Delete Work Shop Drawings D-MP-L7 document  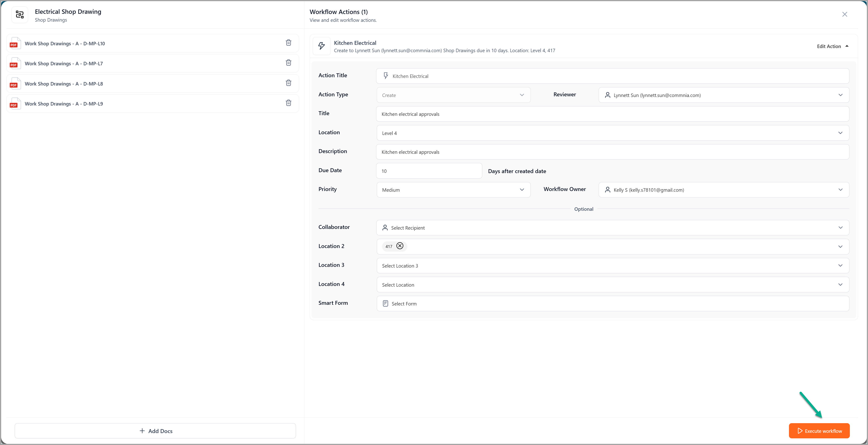288,63
